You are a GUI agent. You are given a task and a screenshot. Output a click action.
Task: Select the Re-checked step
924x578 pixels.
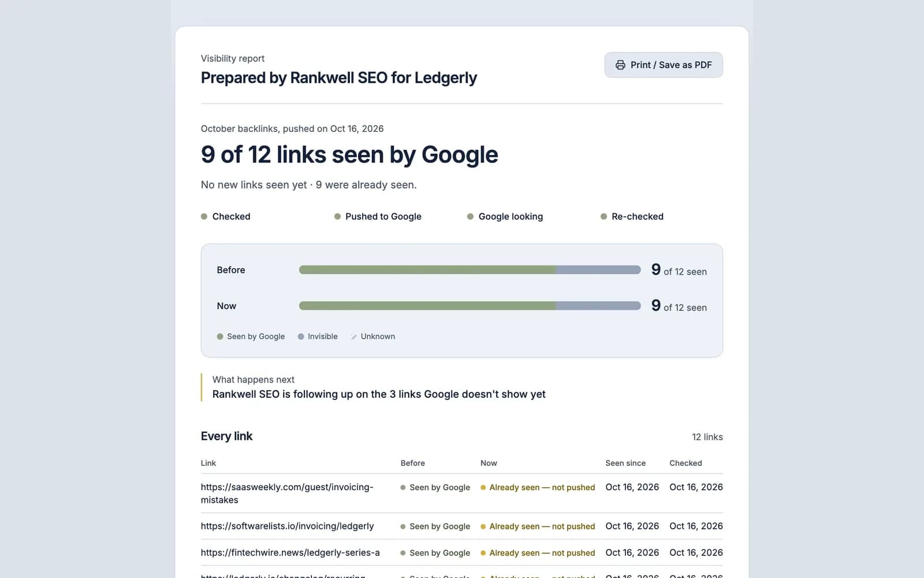632,216
